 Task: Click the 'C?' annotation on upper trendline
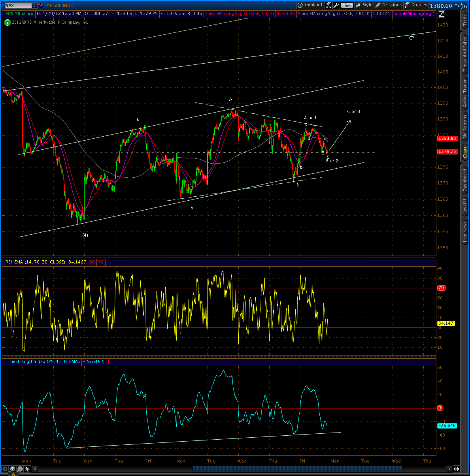(x=411, y=38)
